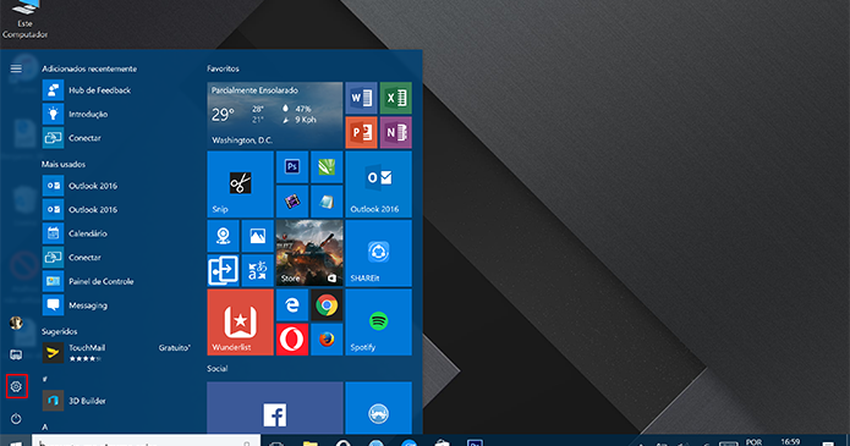850x446 pixels.
Task: Open the round face tile beside Facebook
Action: (x=378, y=408)
